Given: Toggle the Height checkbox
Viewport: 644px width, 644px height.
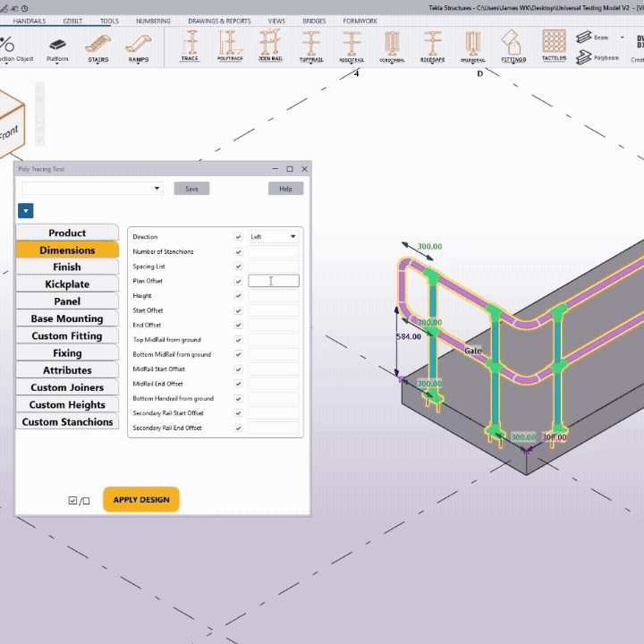Looking at the screenshot, I should coord(238,296).
